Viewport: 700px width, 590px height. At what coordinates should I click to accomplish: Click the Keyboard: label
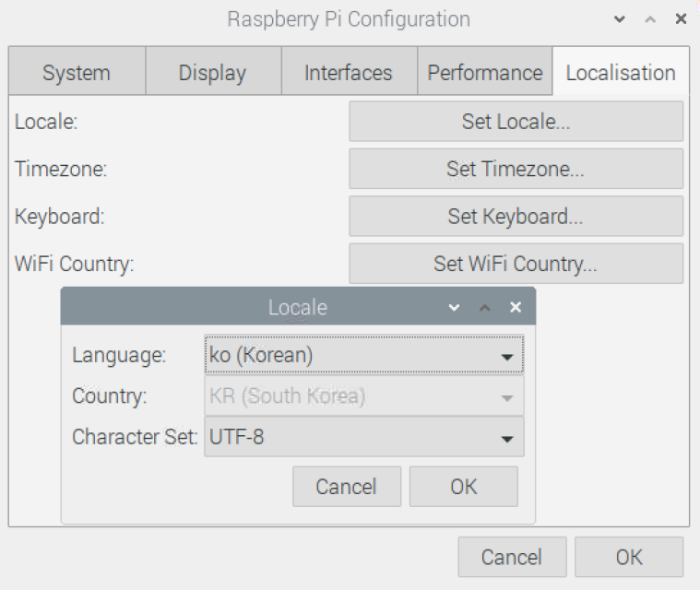60,217
